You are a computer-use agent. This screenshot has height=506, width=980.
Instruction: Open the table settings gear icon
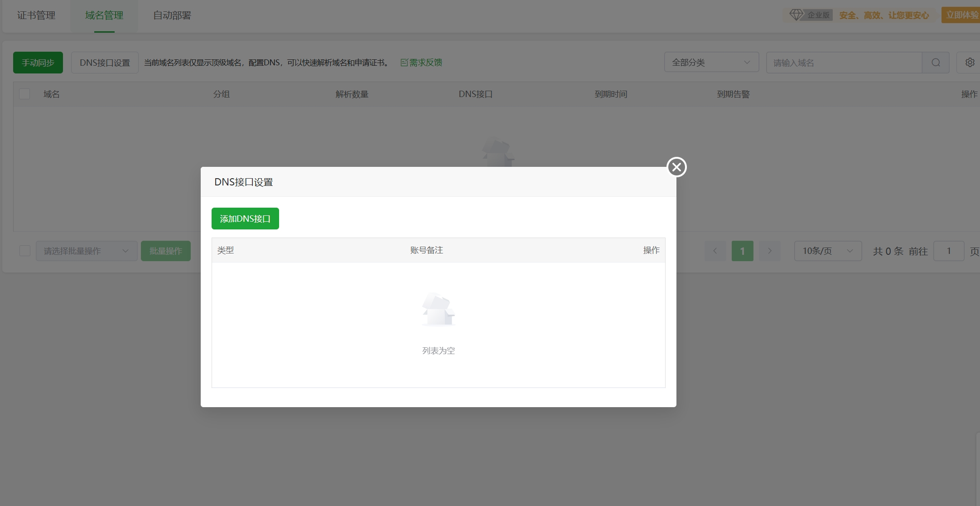(x=970, y=63)
